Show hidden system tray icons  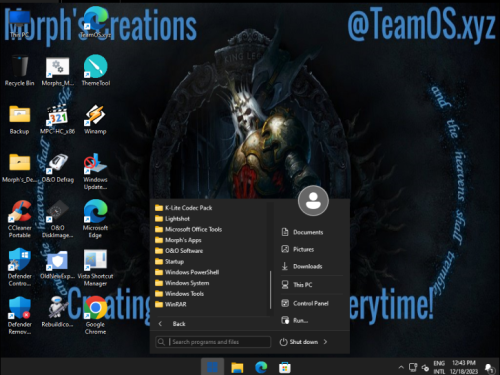(x=401, y=367)
